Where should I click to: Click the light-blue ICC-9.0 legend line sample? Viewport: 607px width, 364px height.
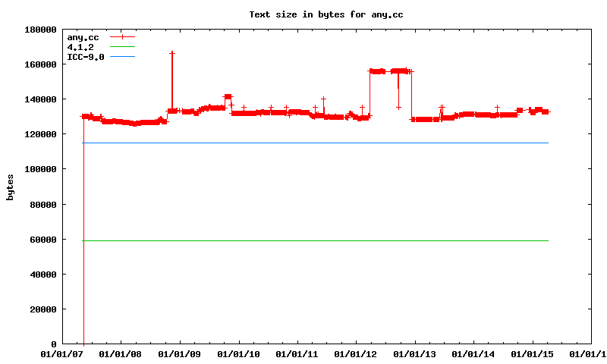[x=122, y=57]
